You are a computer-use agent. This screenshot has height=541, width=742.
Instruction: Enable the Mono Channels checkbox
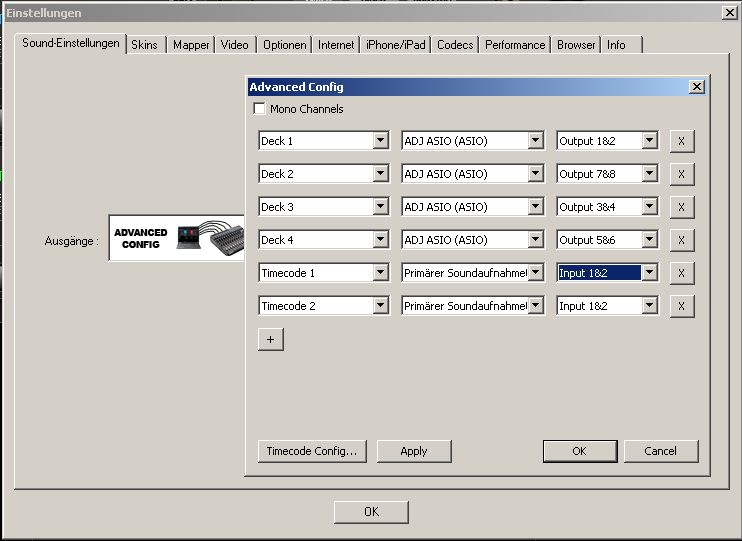260,109
